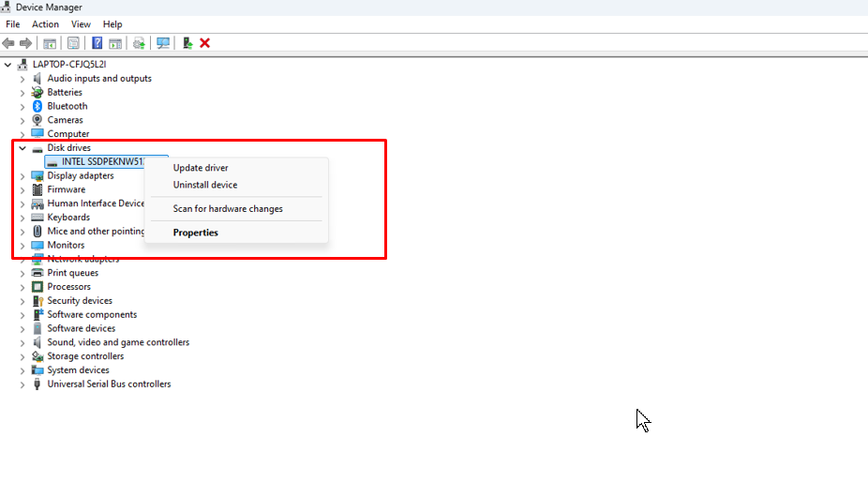Click the Bluetooth icon in device tree
The height and width of the screenshot is (482, 868).
(x=37, y=106)
